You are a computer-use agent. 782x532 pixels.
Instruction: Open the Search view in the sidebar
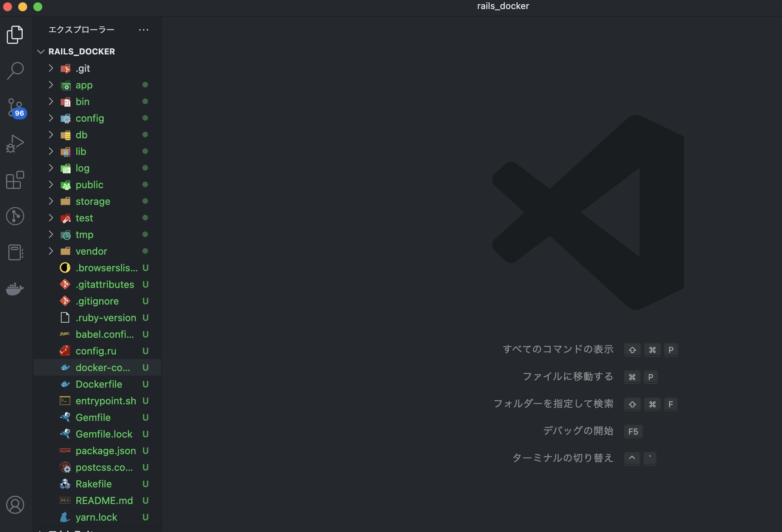tap(15, 70)
